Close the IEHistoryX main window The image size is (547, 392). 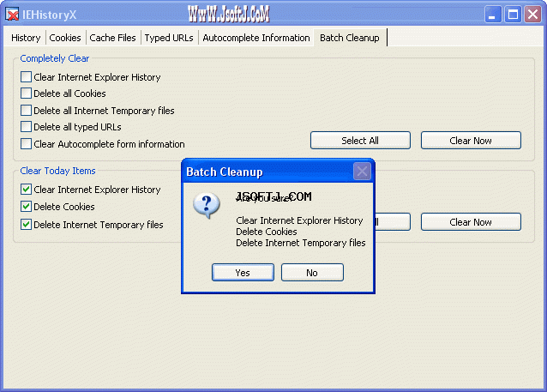pos(532,15)
